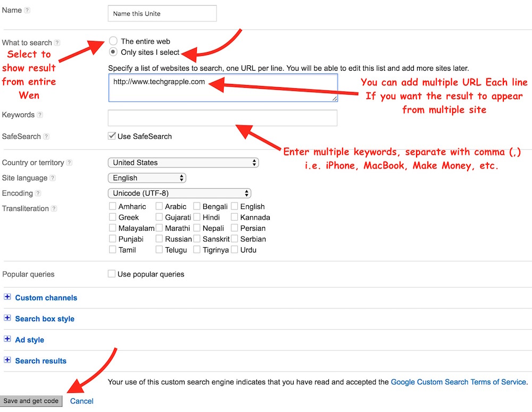Screen dimensions: 532x412
Task: Open Google Custom Search Terms of Service link
Action: point(458,382)
